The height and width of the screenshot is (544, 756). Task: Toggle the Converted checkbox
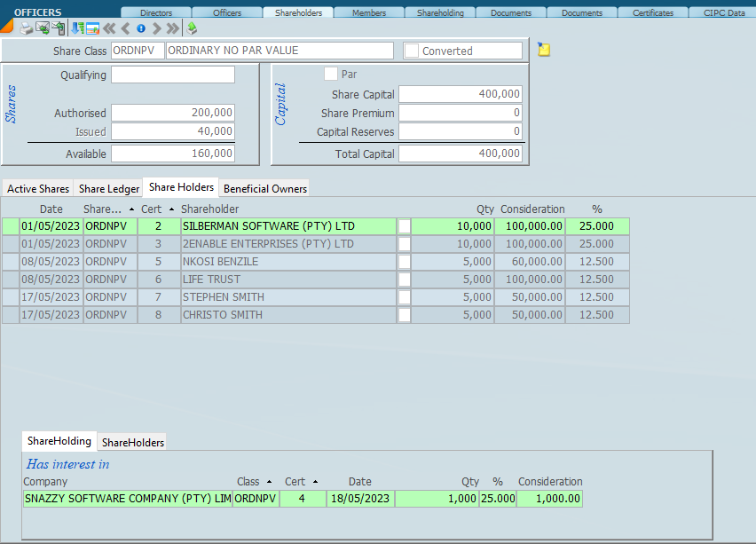[412, 51]
